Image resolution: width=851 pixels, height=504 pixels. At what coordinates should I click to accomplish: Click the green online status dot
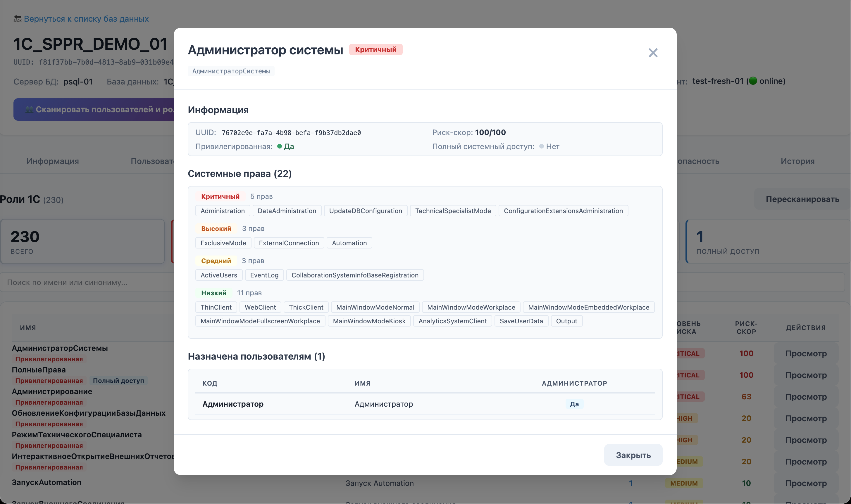[753, 81]
